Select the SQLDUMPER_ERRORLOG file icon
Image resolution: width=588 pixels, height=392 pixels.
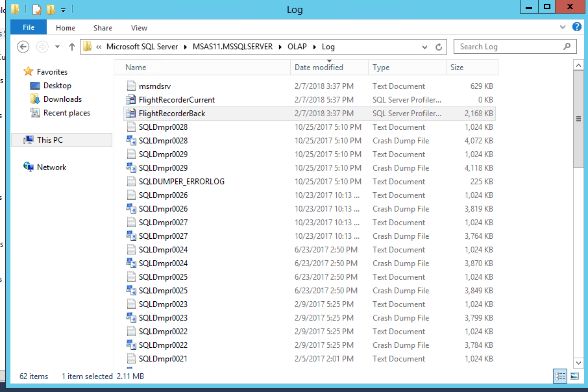131,181
